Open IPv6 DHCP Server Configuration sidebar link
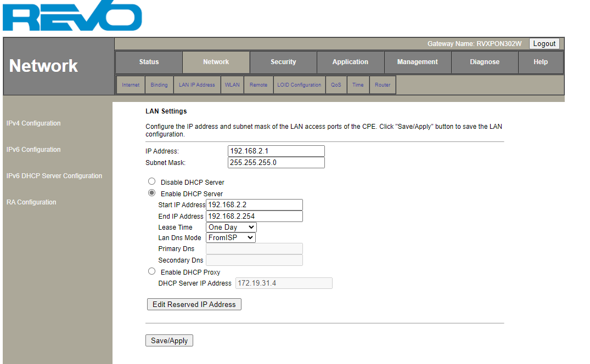590x364 pixels. pyautogui.click(x=54, y=176)
